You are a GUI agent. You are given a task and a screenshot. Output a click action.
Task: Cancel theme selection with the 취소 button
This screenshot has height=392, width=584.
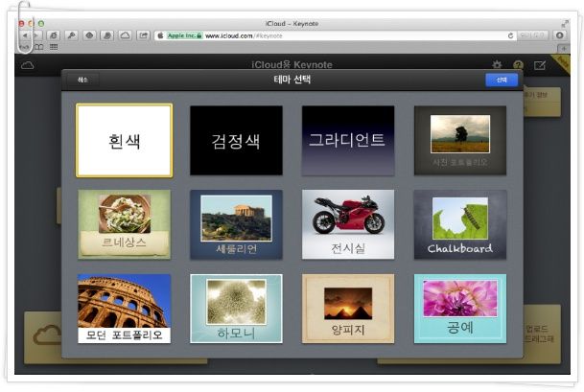tap(82, 80)
